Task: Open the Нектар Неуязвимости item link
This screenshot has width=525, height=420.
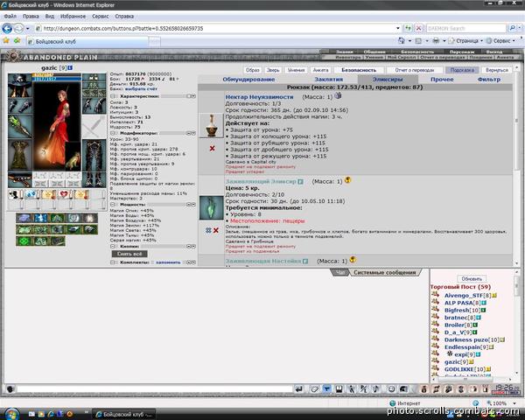Action: coord(260,97)
